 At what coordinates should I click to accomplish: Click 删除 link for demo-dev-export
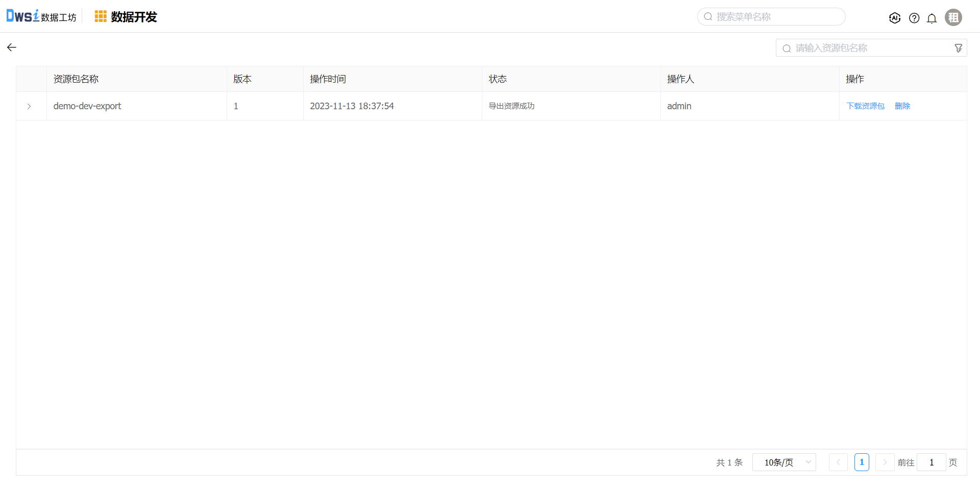[902, 106]
